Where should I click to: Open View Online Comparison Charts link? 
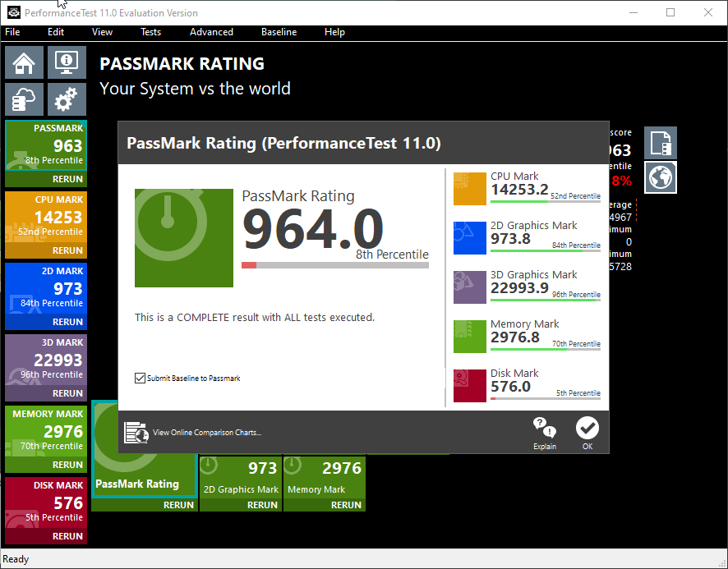207,433
